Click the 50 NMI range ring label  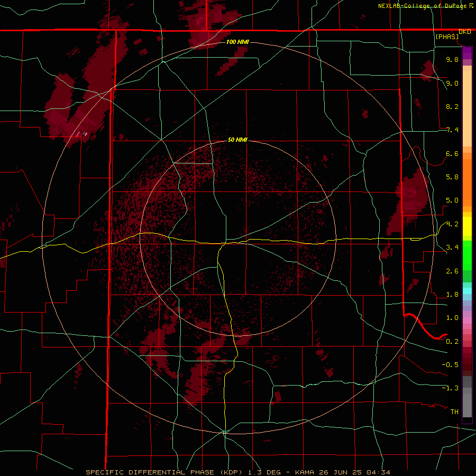[x=237, y=140]
